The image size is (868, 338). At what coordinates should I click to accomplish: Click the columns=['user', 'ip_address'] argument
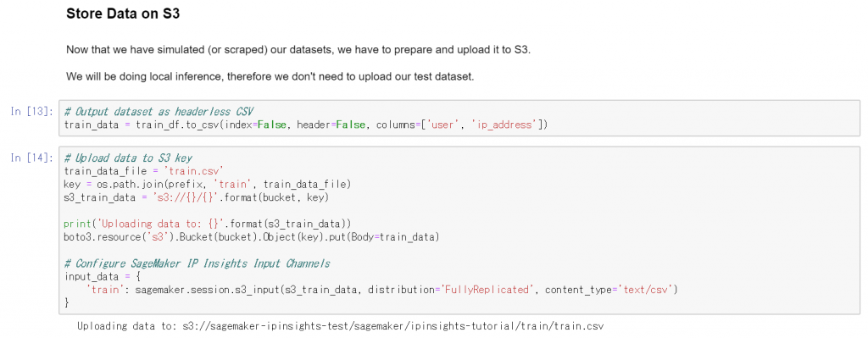click(459, 125)
